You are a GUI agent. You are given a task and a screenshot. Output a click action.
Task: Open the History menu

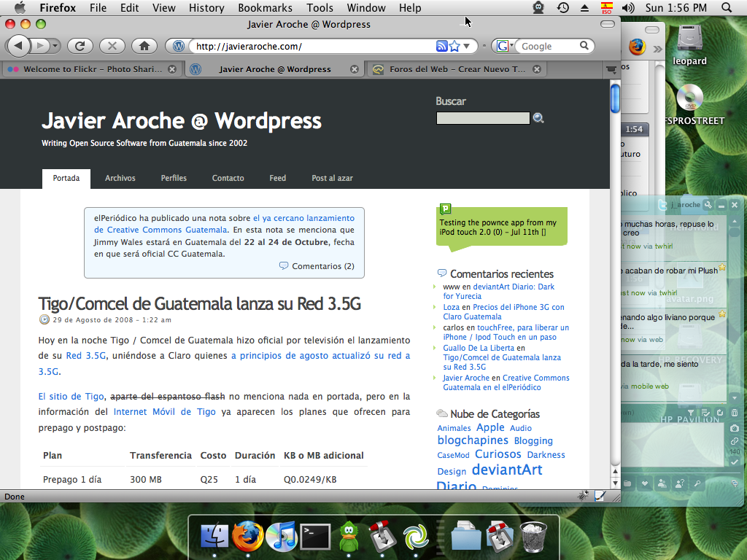tap(206, 7)
